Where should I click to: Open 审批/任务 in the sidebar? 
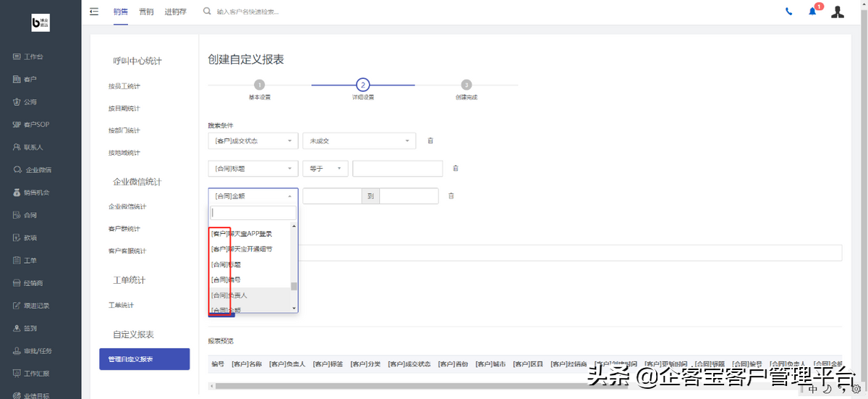33,350
